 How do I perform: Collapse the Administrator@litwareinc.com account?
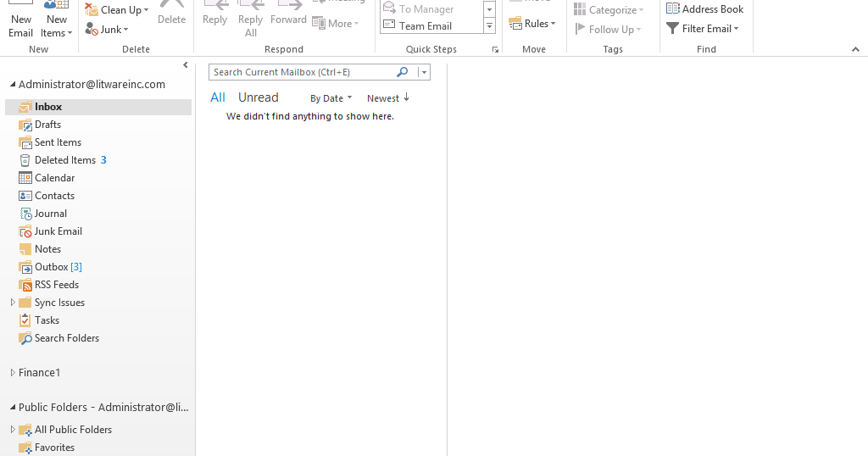(12, 84)
